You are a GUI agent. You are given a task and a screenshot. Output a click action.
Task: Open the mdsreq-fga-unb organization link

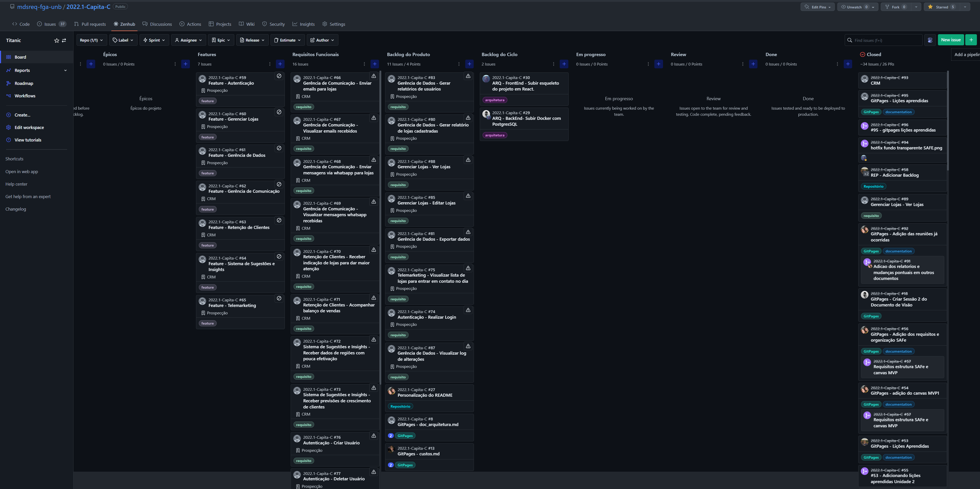39,7
